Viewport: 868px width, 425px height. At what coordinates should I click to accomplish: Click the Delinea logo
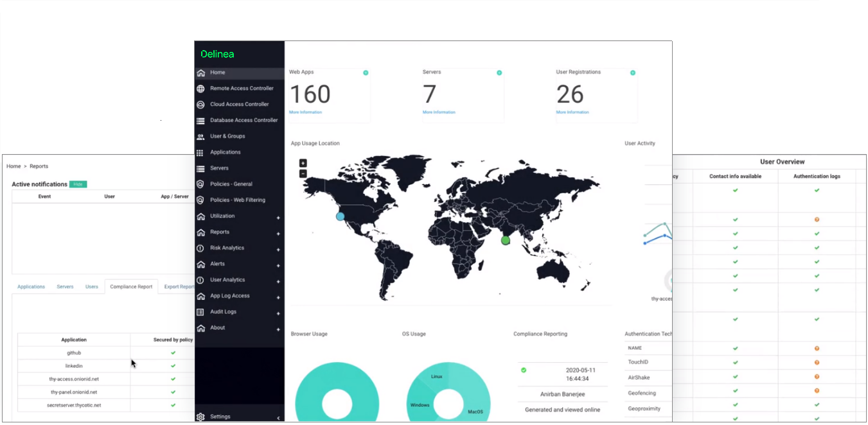218,54
